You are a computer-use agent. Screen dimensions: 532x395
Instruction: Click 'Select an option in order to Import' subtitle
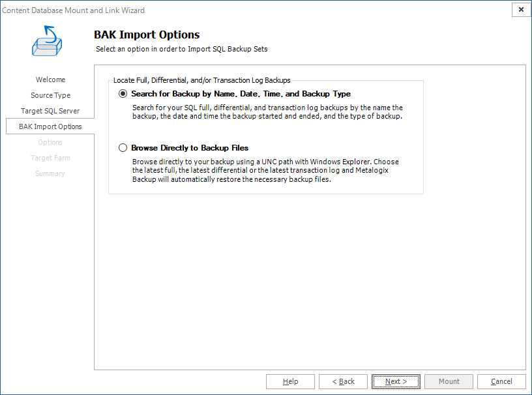point(181,49)
